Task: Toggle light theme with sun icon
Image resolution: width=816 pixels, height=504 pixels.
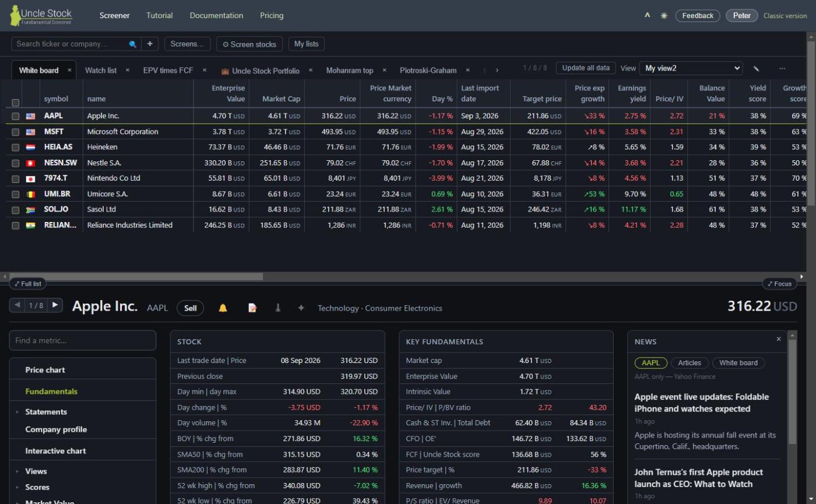Action: [664, 16]
